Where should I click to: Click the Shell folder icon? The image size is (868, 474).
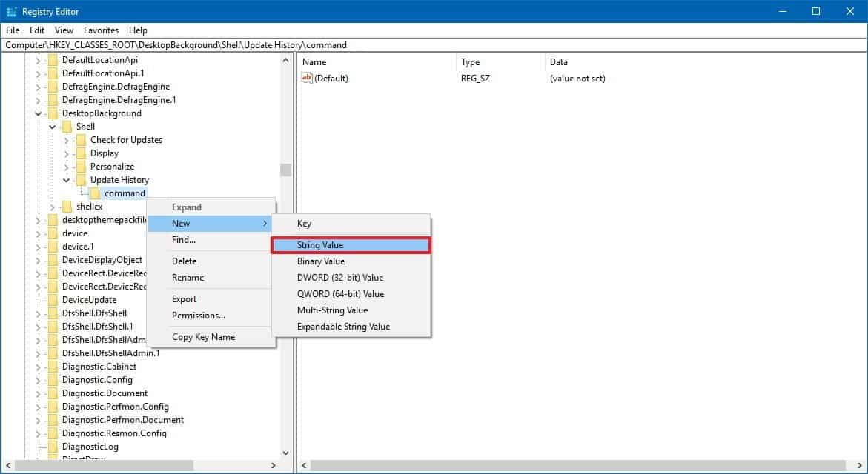click(67, 127)
